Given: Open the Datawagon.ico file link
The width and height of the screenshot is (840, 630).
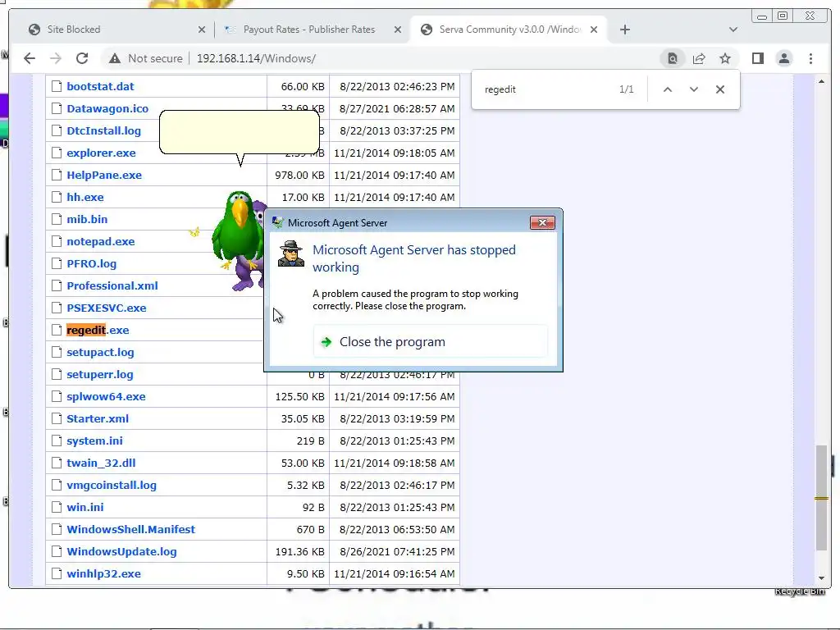Looking at the screenshot, I should tap(107, 109).
